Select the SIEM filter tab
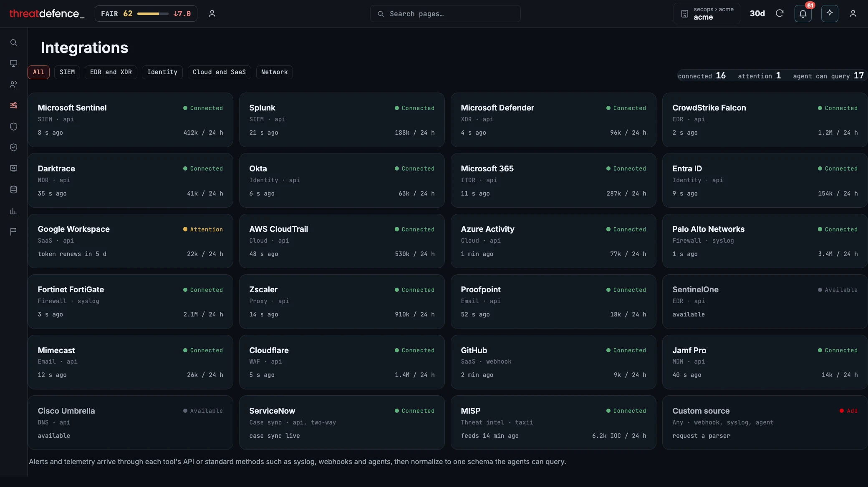 click(67, 72)
